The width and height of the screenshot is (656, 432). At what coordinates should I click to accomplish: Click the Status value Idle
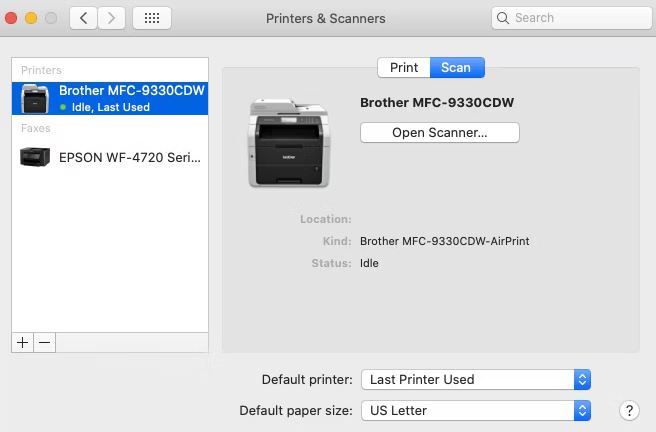(x=369, y=263)
